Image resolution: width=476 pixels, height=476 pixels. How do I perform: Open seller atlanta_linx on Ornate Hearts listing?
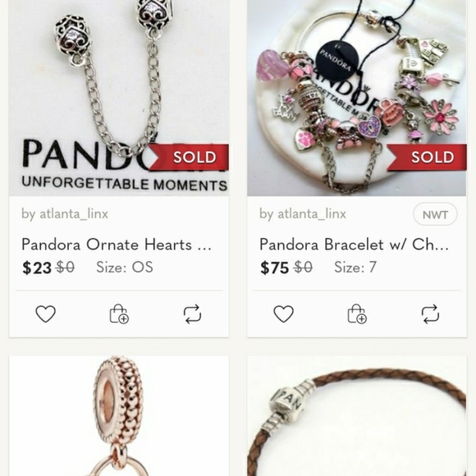65,213
